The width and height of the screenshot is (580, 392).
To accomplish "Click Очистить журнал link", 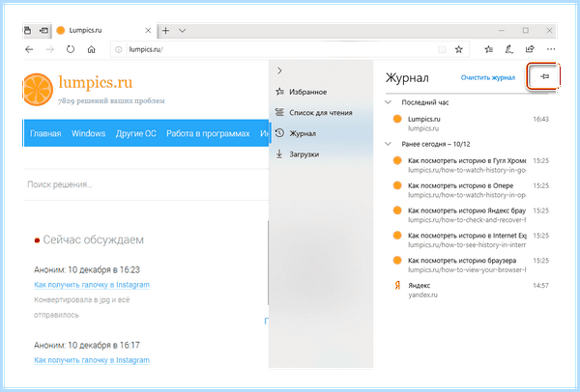I will [x=488, y=77].
